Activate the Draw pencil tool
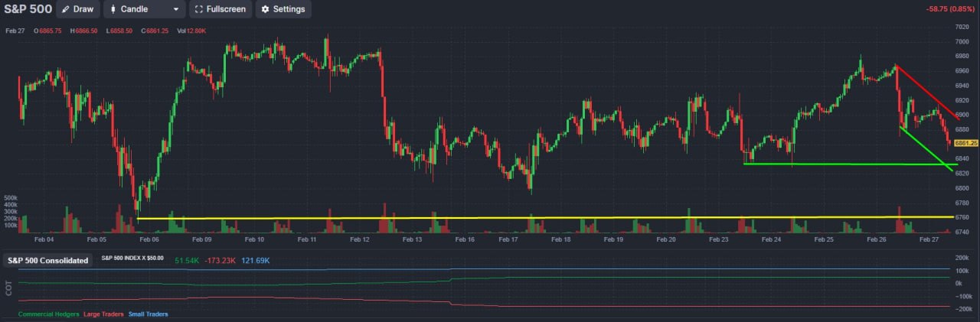Image resolution: width=980 pixels, height=322 pixels. (x=78, y=9)
